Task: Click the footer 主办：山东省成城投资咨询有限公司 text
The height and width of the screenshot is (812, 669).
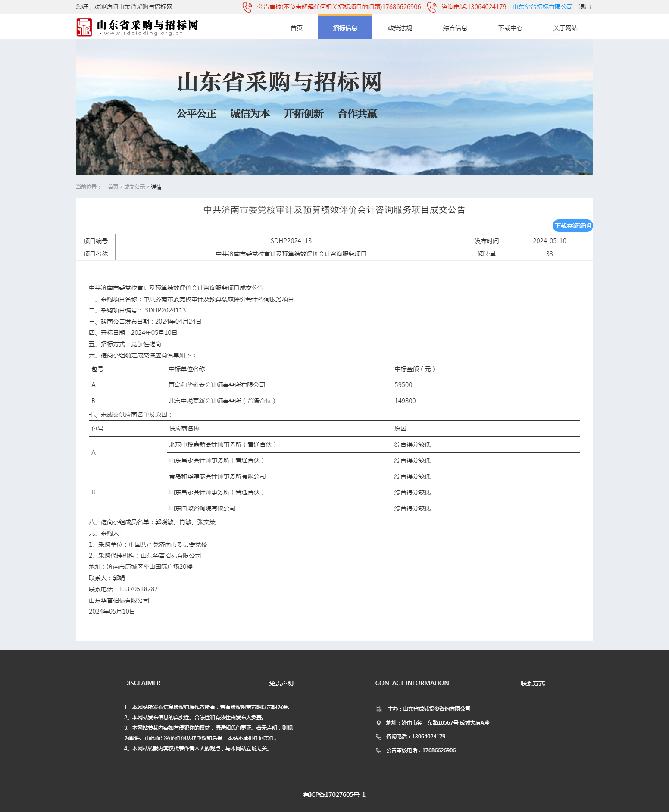Action: [x=429, y=709]
